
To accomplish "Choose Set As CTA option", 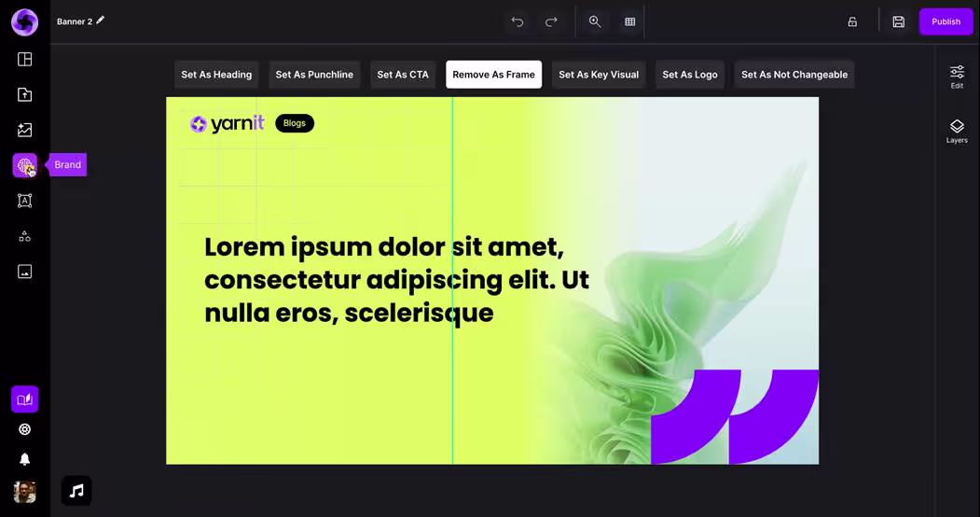I will [x=403, y=75].
